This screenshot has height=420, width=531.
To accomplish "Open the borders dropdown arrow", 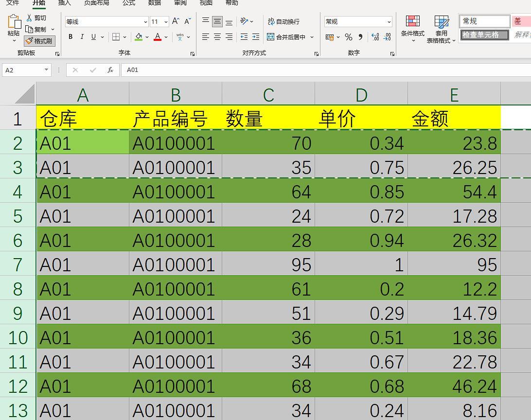I will (124, 37).
